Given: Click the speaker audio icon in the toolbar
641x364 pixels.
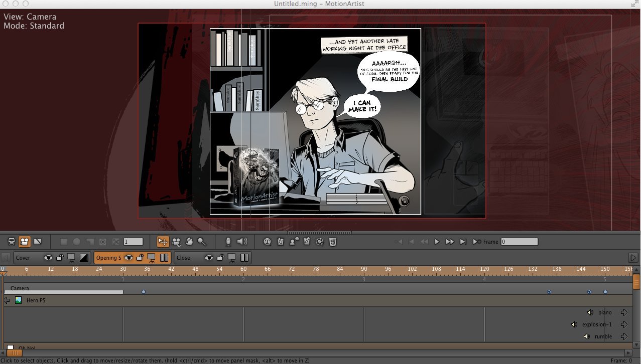Looking at the screenshot, I should pyautogui.click(x=242, y=242).
